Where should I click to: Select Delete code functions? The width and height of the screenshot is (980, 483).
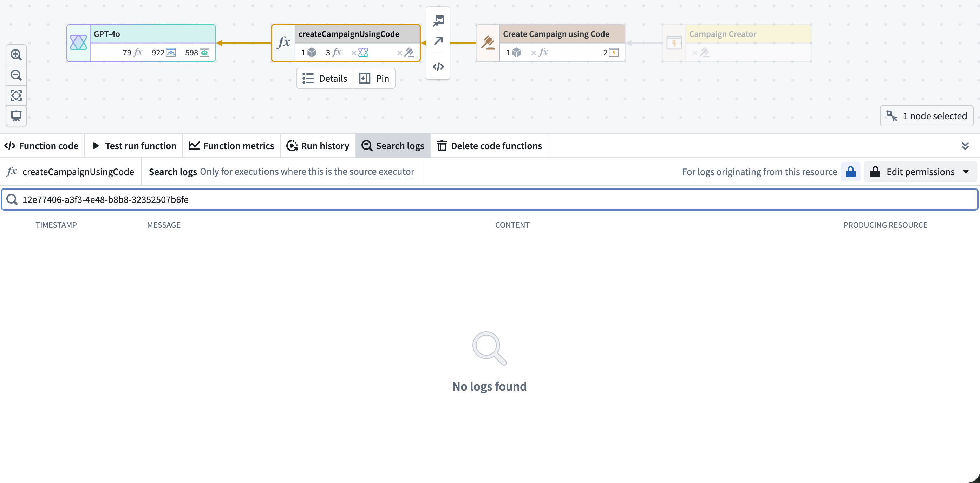point(489,145)
